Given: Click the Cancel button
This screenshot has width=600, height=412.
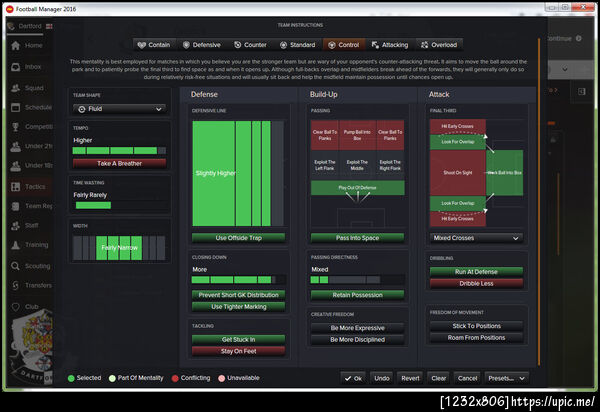Looking at the screenshot, I should [x=467, y=378].
